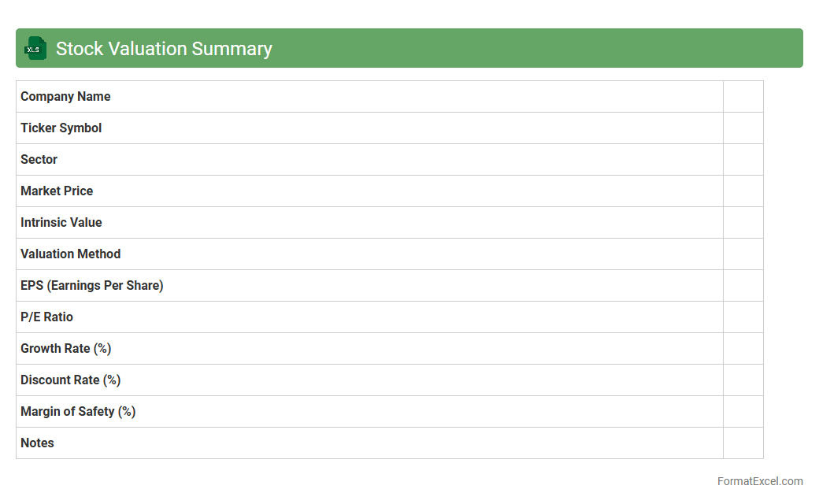Select the Margin of Safety (%) label
This screenshot has height=504, width=819.
pyautogui.click(x=78, y=412)
